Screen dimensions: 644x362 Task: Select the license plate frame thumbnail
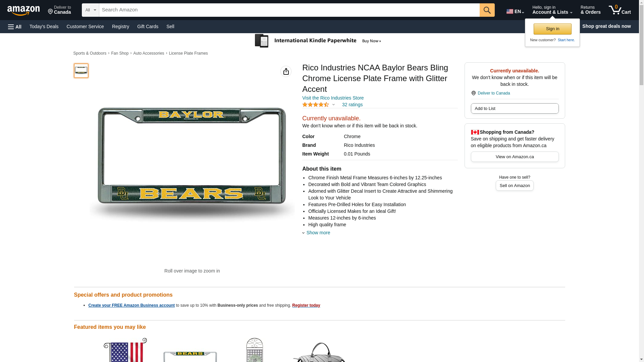tap(81, 71)
